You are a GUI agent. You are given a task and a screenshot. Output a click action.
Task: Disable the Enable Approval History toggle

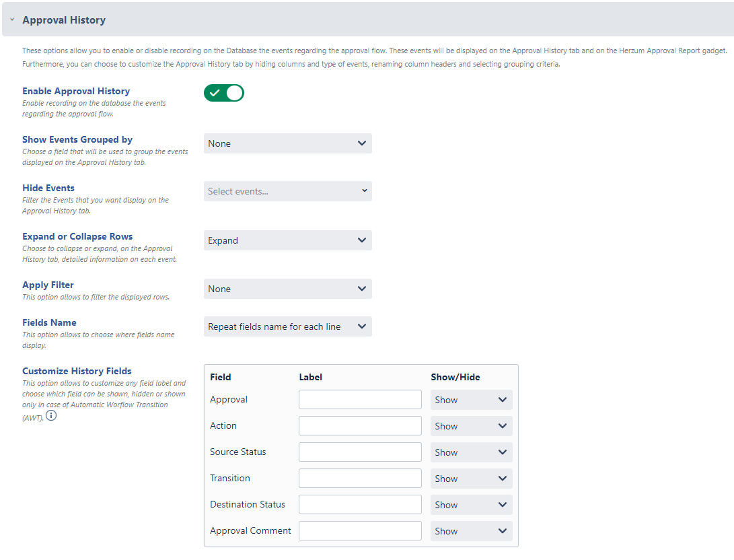tap(224, 93)
